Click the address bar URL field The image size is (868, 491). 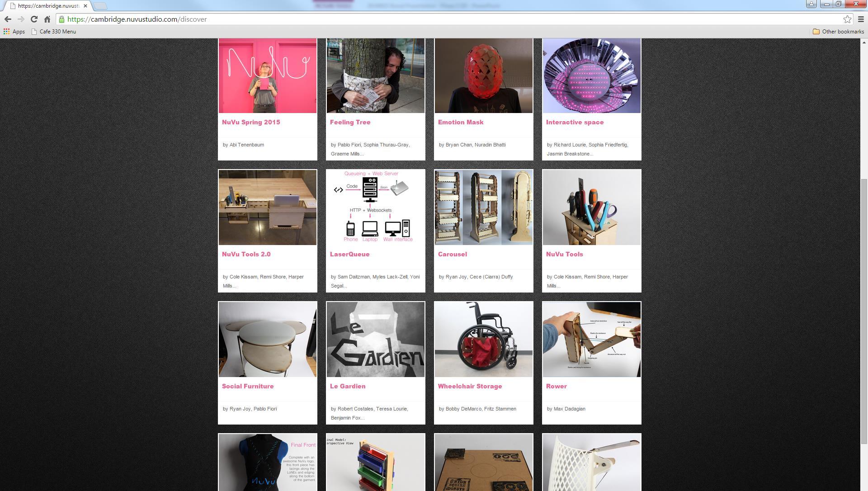pos(452,19)
